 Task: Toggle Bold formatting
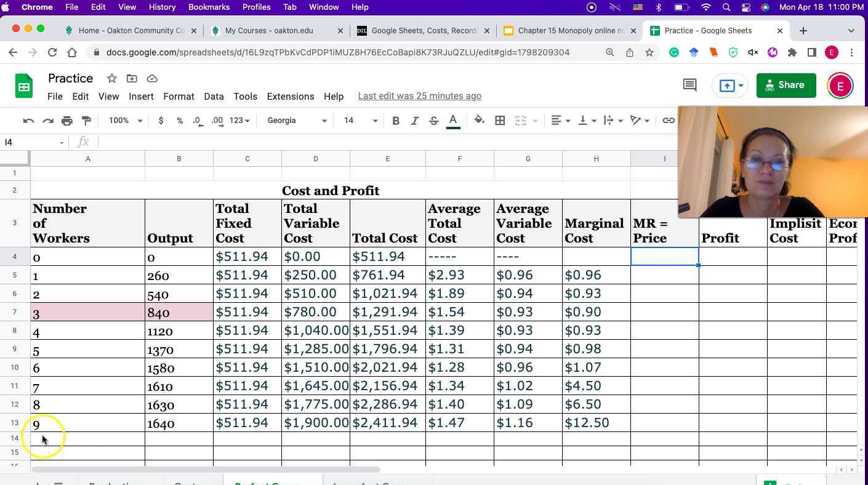(x=396, y=121)
